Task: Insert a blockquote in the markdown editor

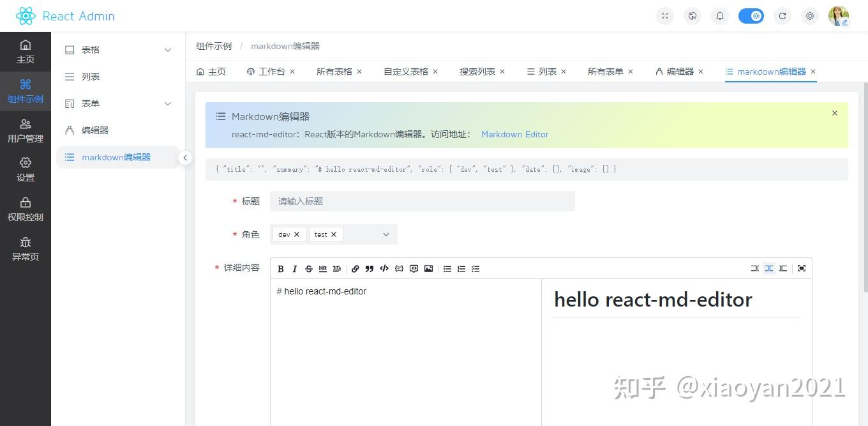Action: coord(369,268)
